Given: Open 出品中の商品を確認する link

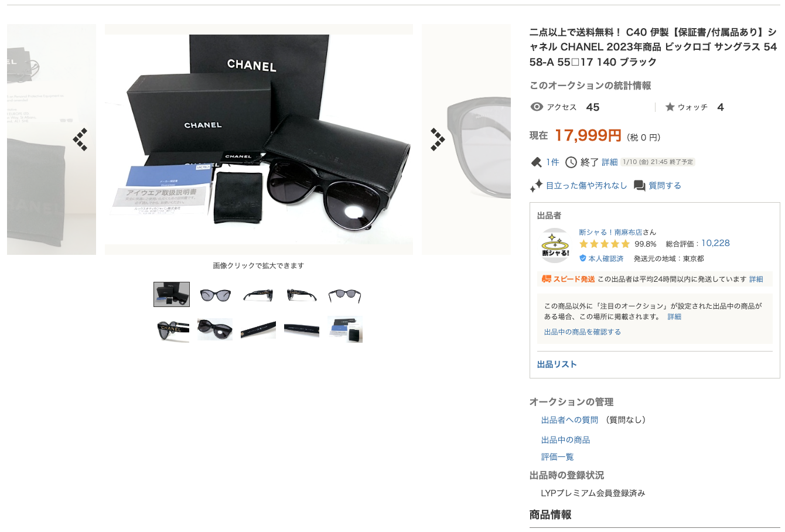Looking at the screenshot, I should coord(582,332).
